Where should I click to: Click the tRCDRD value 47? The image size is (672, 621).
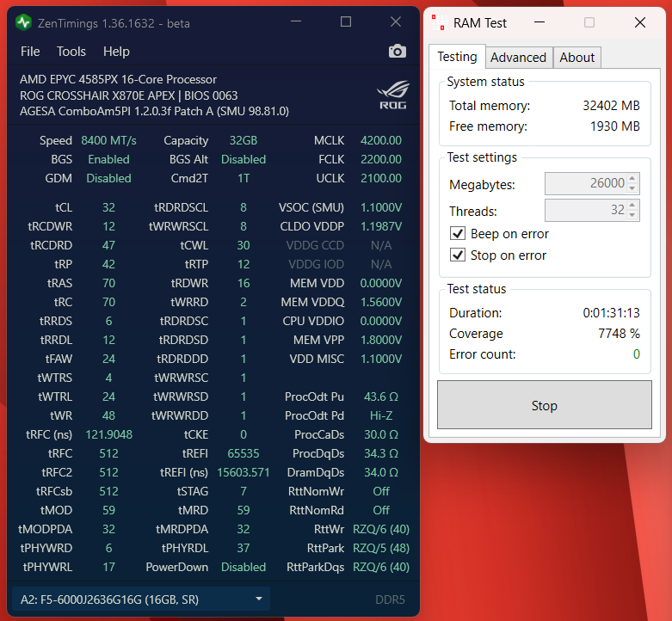109,245
